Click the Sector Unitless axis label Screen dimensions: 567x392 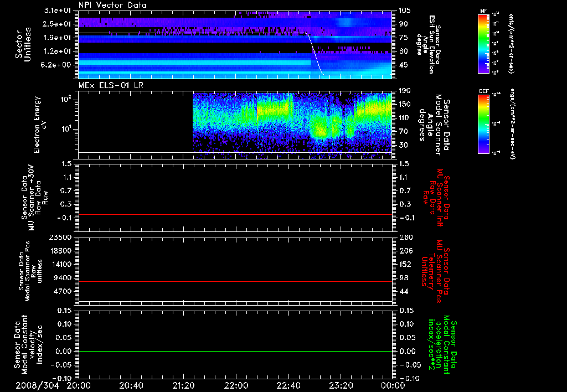[x=23, y=44]
